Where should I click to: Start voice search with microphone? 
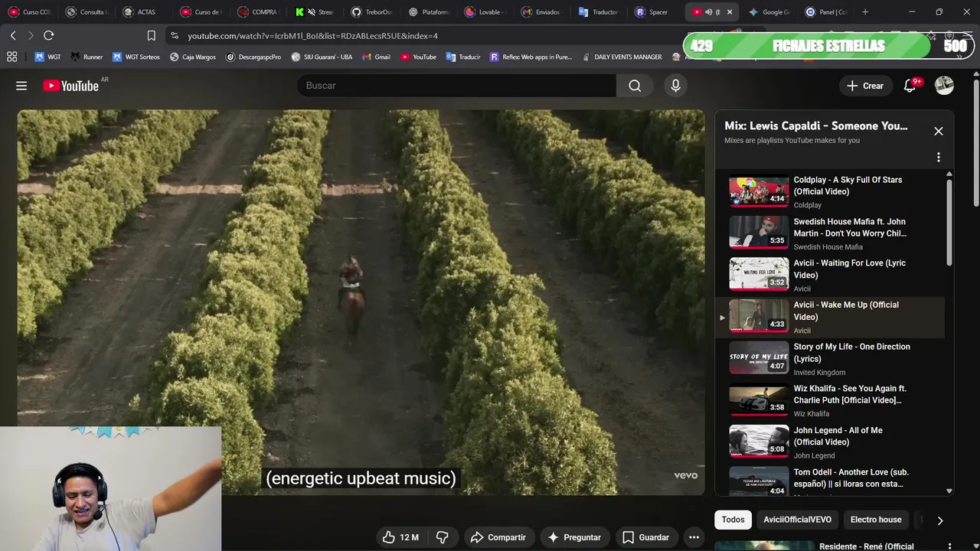click(x=675, y=86)
